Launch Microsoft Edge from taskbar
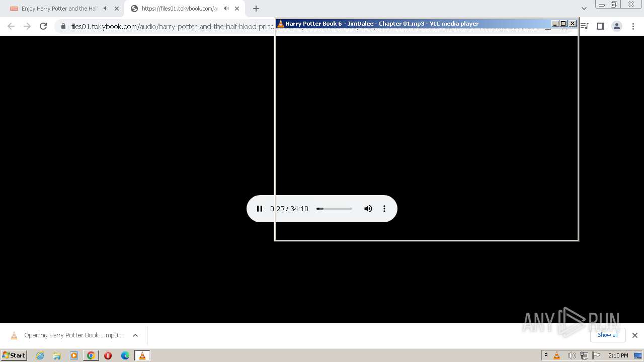 click(x=125, y=355)
